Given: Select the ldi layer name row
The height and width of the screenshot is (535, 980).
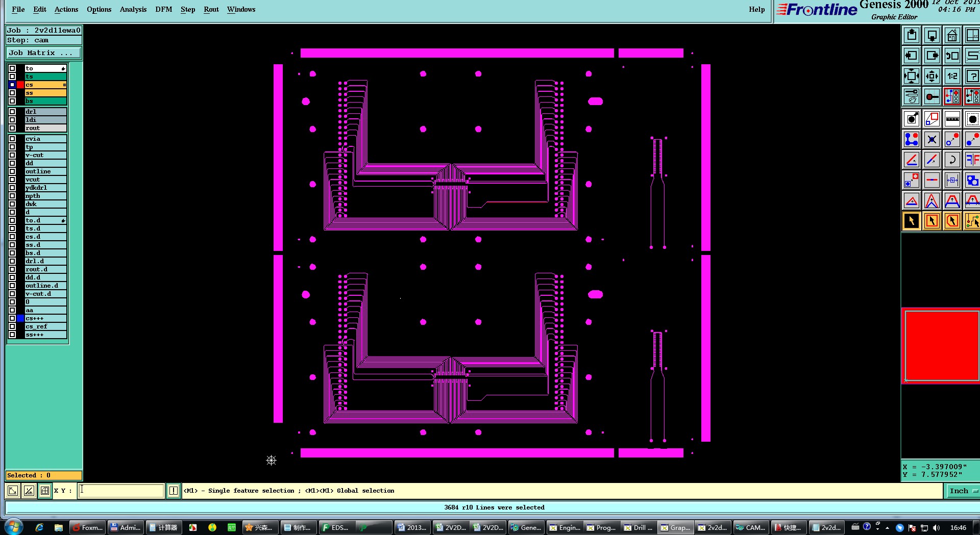Looking at the screenshot, I should pos(46,120).
